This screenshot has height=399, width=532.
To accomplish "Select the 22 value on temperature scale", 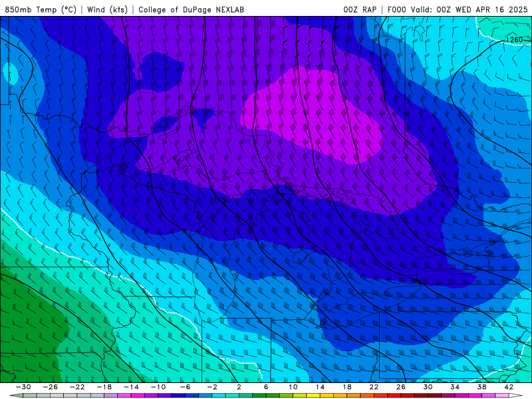I will click(374, 387).
